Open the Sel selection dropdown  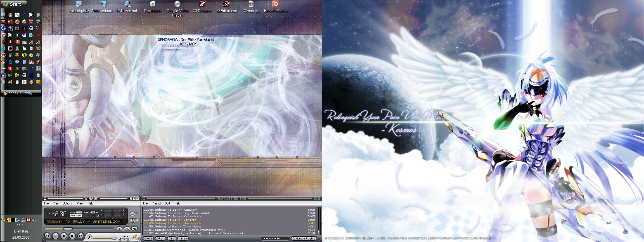[x=172, y=239]
